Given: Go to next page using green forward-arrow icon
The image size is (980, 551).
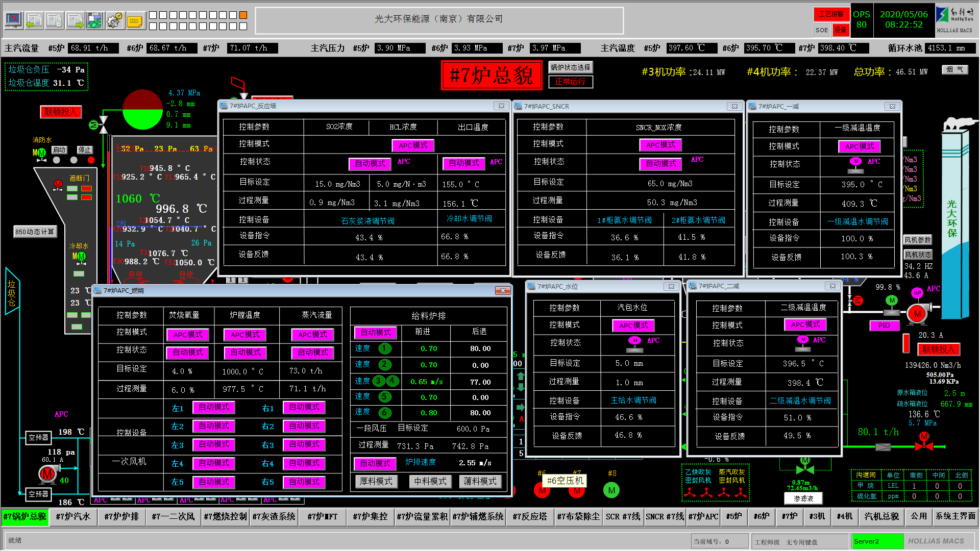Looking at the screenshot, I should click(x=75, y=20).
